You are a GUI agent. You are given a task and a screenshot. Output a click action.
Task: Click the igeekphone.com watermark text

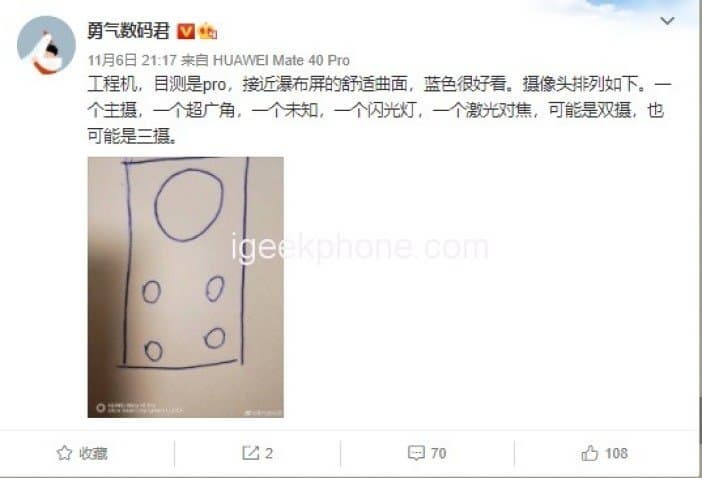(x=360, y=247)
